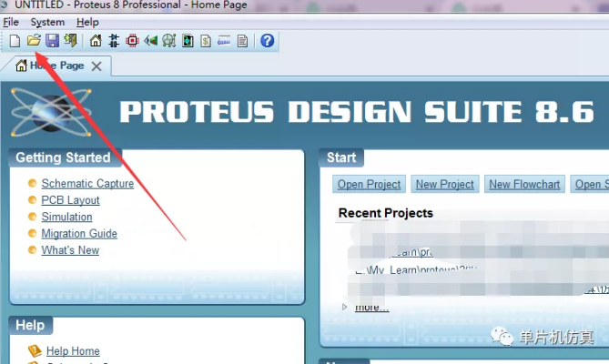Launch the 3D Visualizer toolbar icon
Screen dimensions: 609x364
tap(151, 41)
